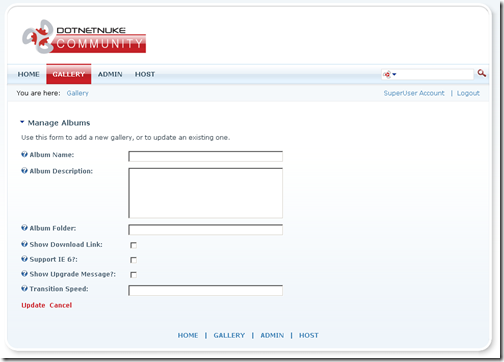Image resolution: width=504 pixels, height=362 pixels.
Task: Open the search type dropdown arrow
Action: [394, 74]
